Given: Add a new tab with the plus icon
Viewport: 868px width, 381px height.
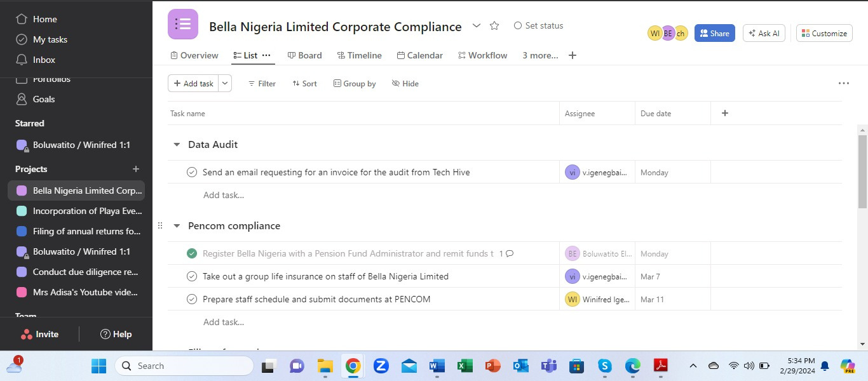Looking at the screenshot, I should (573, 55).
